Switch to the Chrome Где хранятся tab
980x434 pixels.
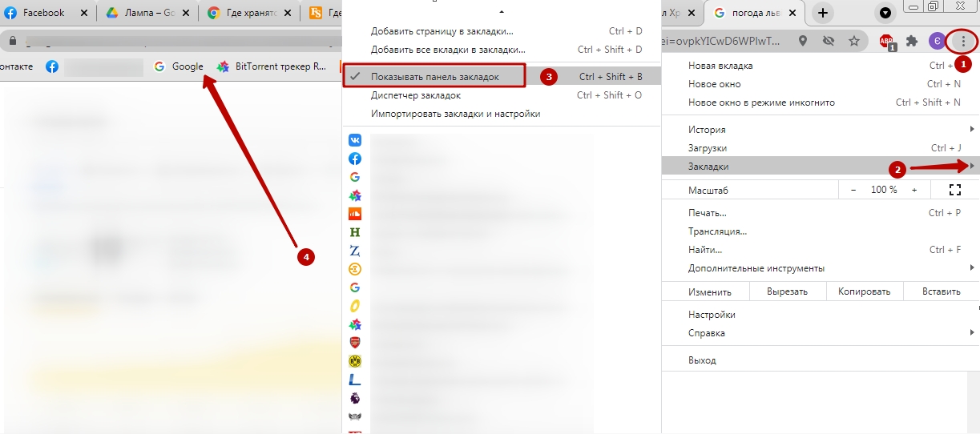[248, 13]
